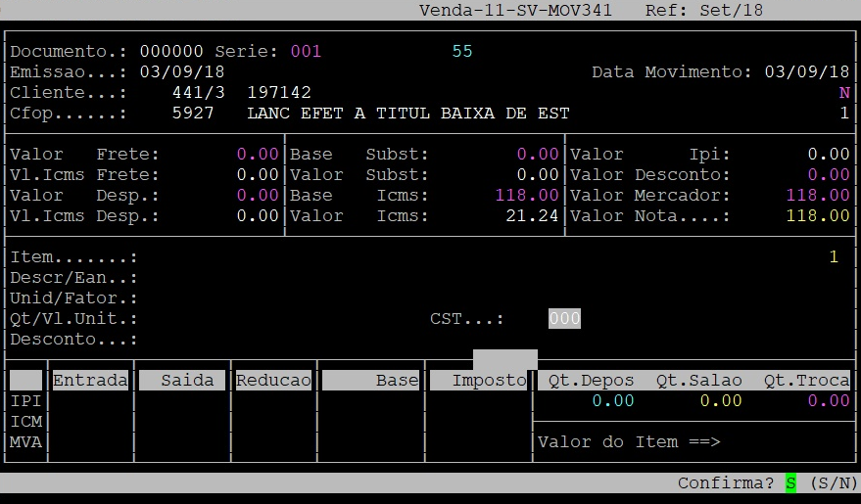Viewport: 861px width, 504px height.
Task: Click the Documento number 000000
Action: tap(171, 51)
